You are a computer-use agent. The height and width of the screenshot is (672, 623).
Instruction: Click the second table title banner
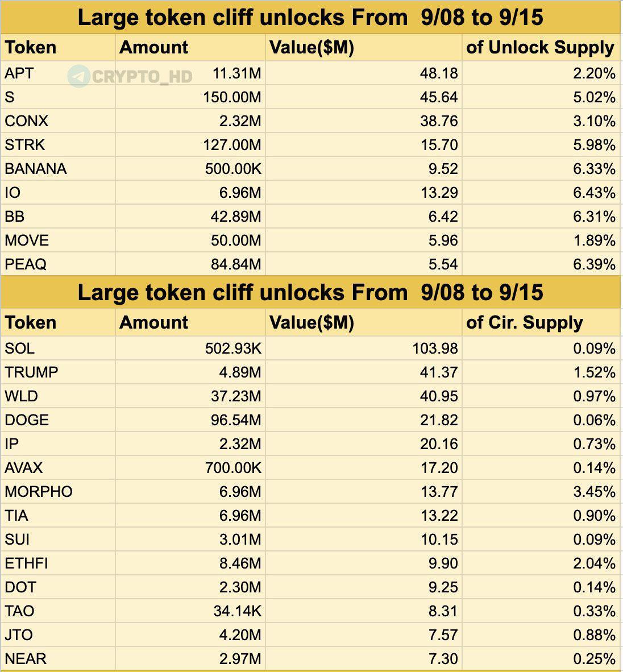pyautogui.click(x=310, y=293)
